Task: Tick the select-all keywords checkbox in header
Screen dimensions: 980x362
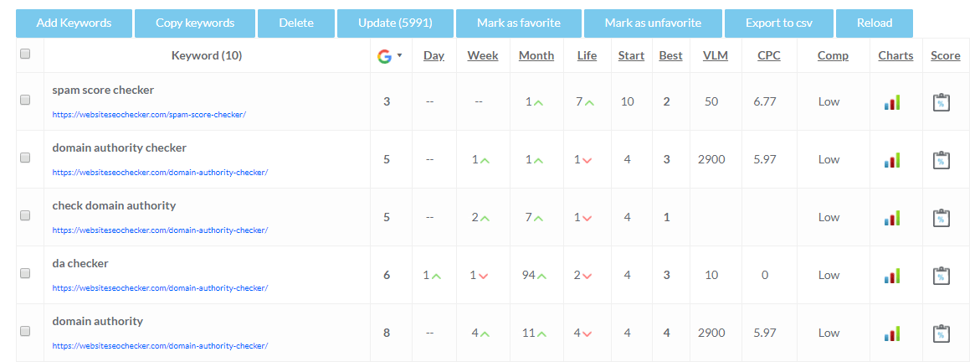Action: point(25,54)
